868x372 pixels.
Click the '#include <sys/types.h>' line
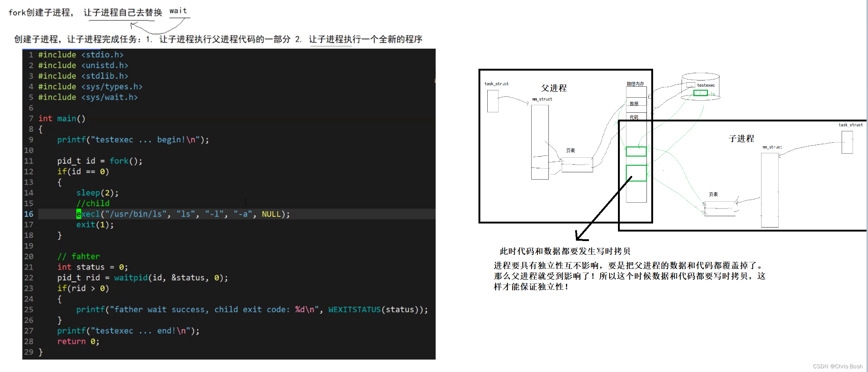90,86
